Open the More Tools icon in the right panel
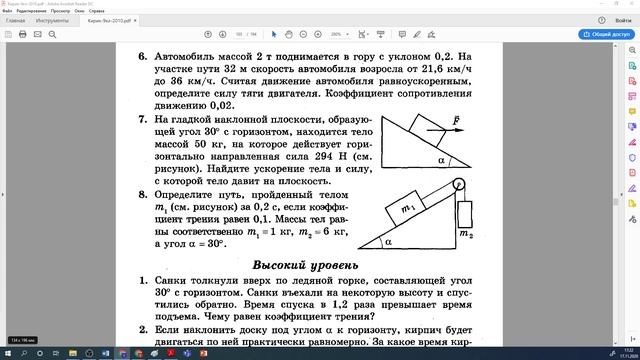Viewport: 640px width, 360px height. (632, 219)
